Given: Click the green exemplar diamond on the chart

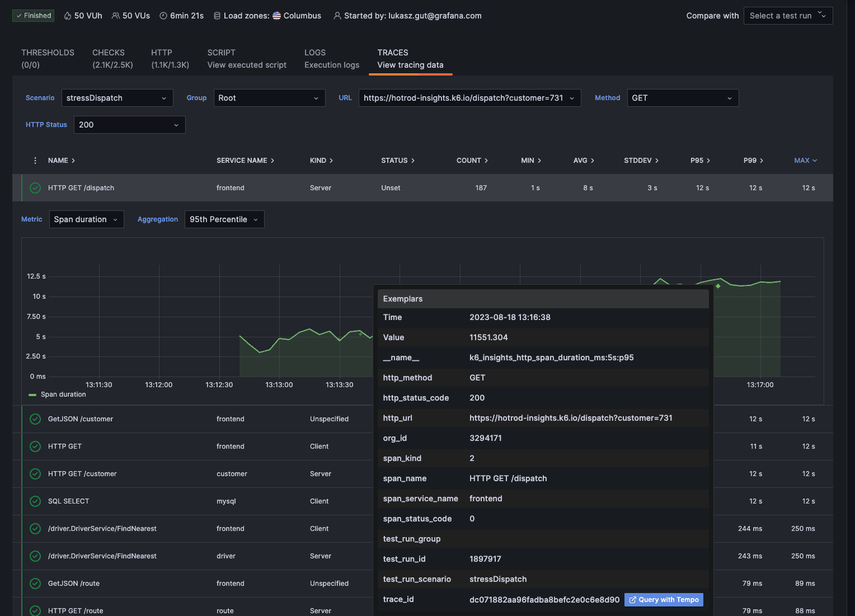Looking at the screenshot, I should (x=718, y=285).
